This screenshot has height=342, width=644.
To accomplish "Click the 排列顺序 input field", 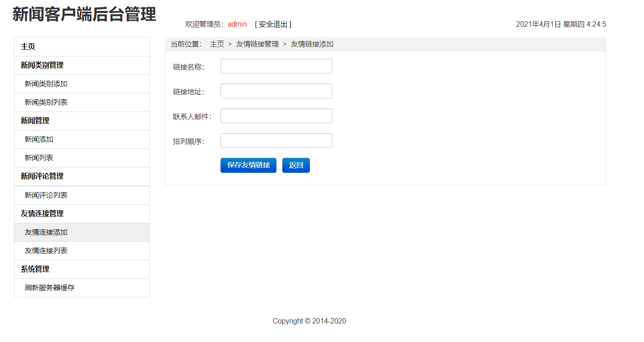I will click(x=276, y=141).
